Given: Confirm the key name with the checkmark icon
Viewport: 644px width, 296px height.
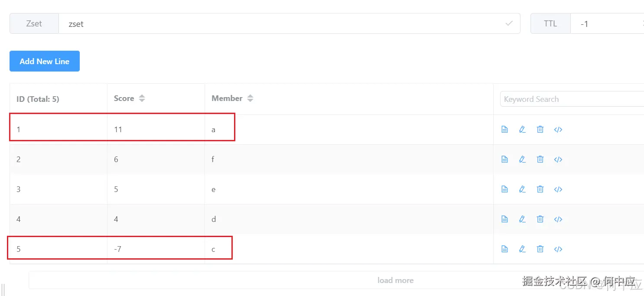Looking at the screenshot, I should click(x=509, y=23).
